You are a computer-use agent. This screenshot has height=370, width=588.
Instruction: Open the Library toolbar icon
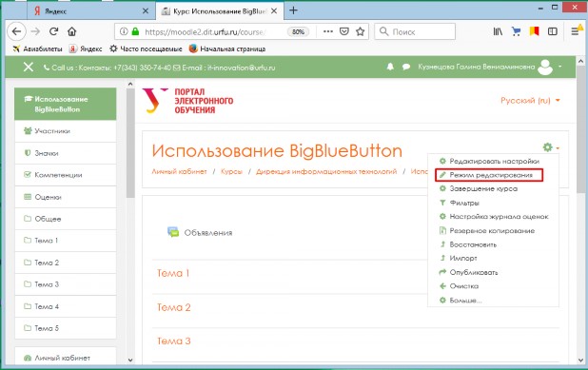tap(498, 31)
